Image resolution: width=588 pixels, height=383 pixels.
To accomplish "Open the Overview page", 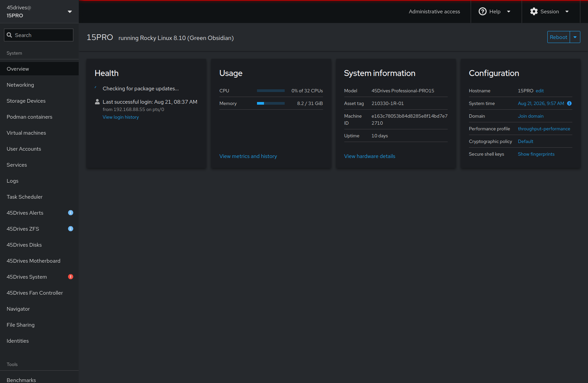I will click(39, 69).
